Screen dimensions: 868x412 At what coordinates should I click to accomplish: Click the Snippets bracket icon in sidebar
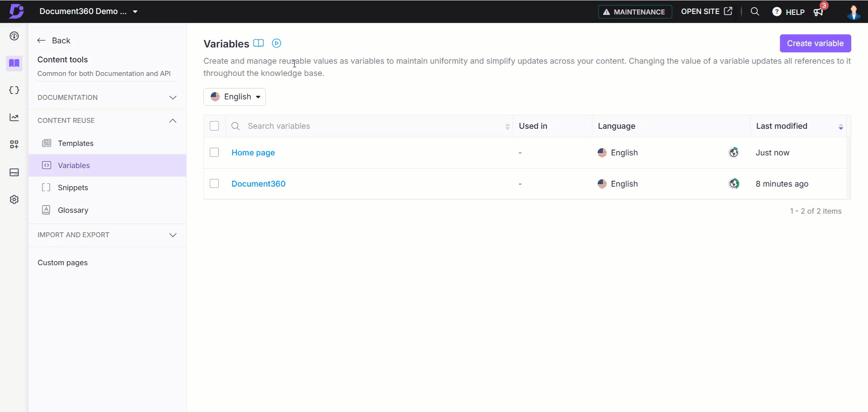point(46,187)
